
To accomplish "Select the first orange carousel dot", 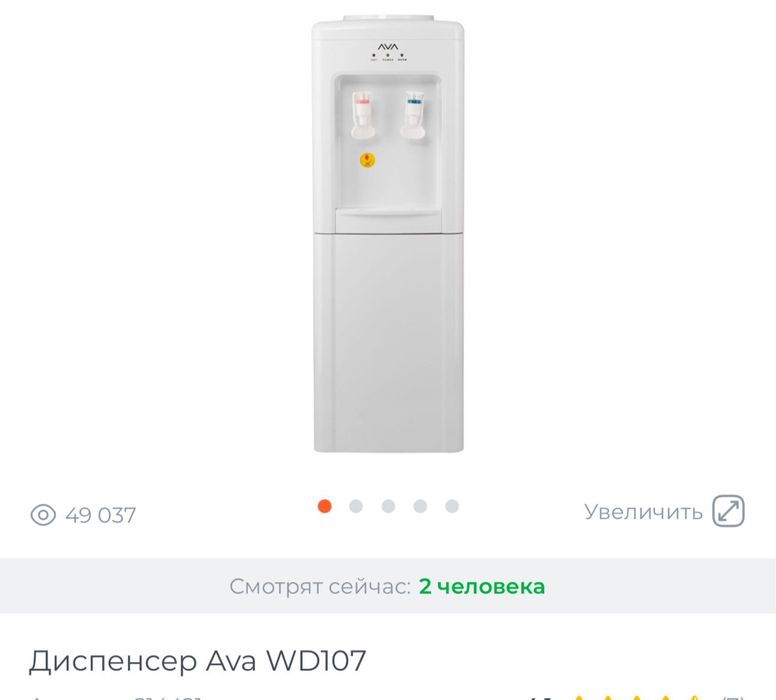I will click(x=325, y=506).
